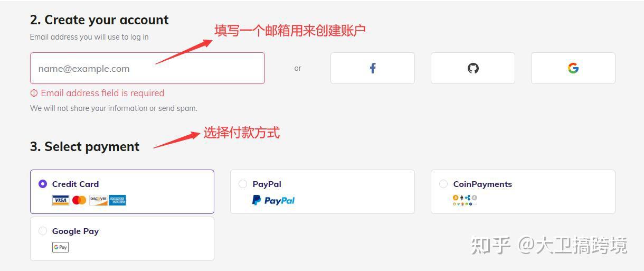Viewport: 644px width, 271px height.
Task: Click the Mastercard logo
Action: (79, 200)
